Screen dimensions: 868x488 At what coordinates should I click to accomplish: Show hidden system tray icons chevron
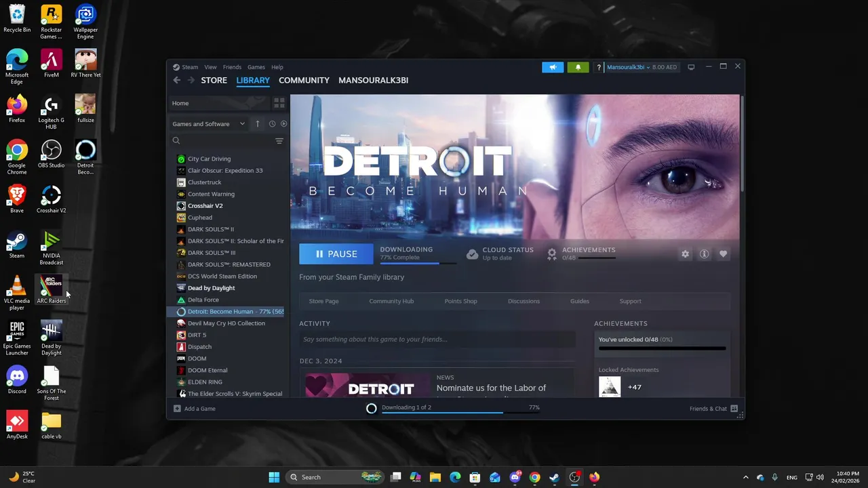[x=746, y=477]
